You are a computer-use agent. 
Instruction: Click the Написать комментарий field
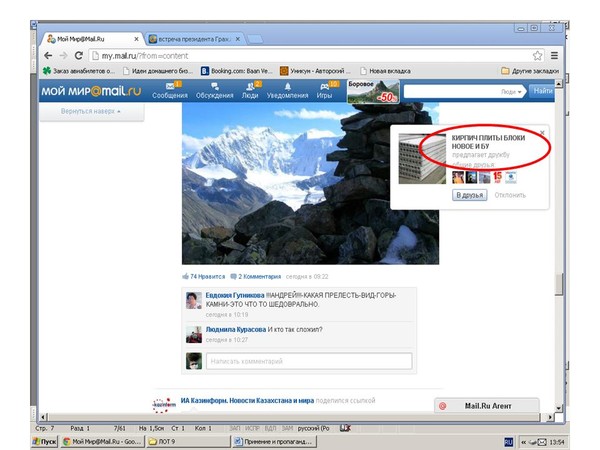coord(309,361)
